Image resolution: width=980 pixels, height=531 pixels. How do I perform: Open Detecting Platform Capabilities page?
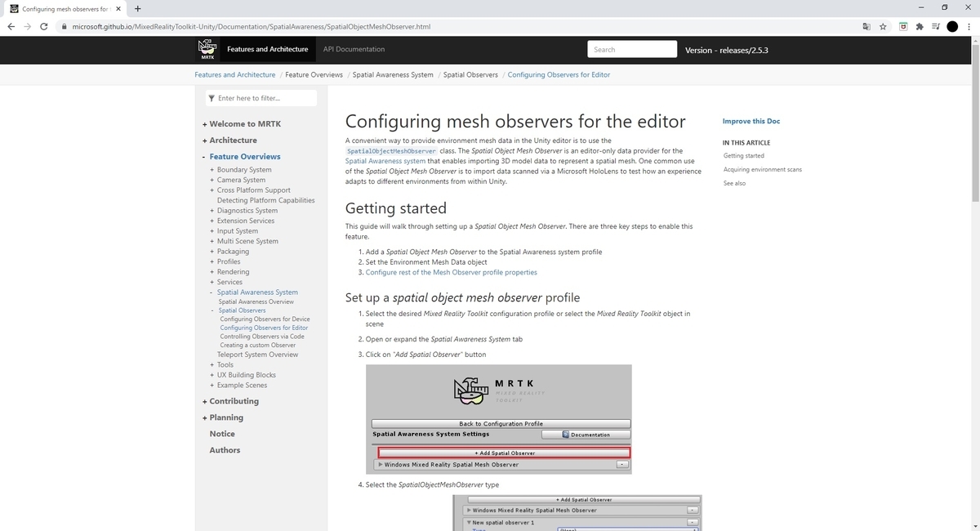click(265, 200)
